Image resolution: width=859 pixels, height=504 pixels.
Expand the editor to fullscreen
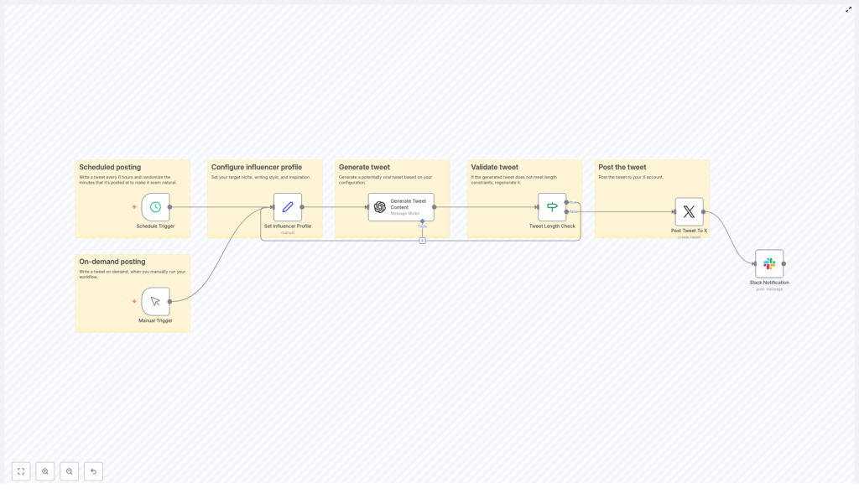point(849,9)
